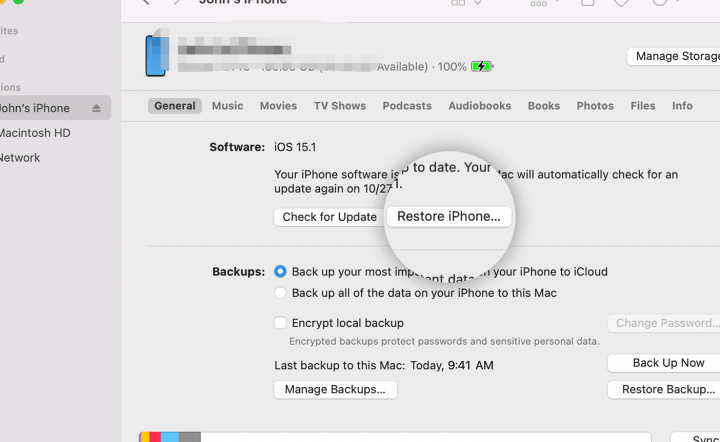Click the Check for Update button
720x442 pixels.
point(329,217)
